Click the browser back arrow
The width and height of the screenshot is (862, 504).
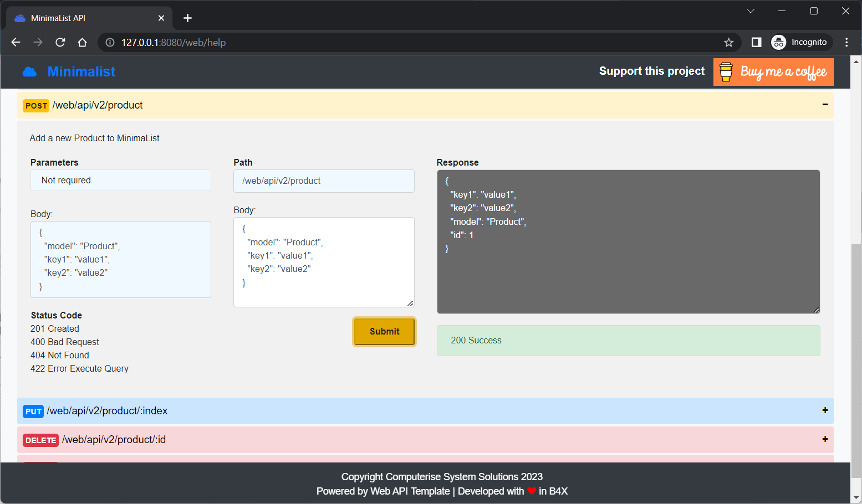[16, 43]
